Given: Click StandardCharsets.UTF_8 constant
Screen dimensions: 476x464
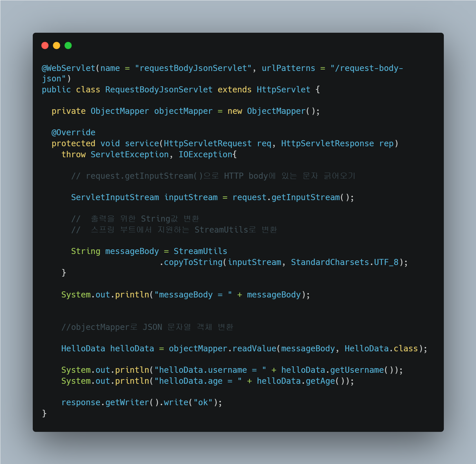Looking at the screenshot, I should (345, 262).
